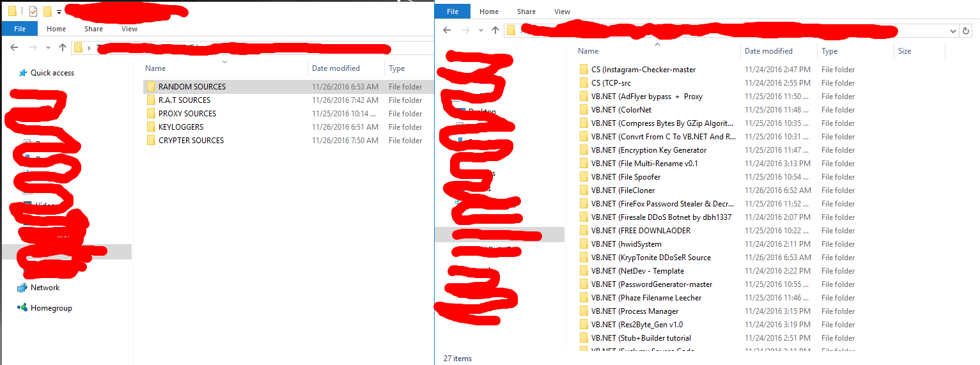Select Homegroup in left navigation pane
Image resolution: width=980 pixels, height=365 pixels.
(x=51, y=308)
